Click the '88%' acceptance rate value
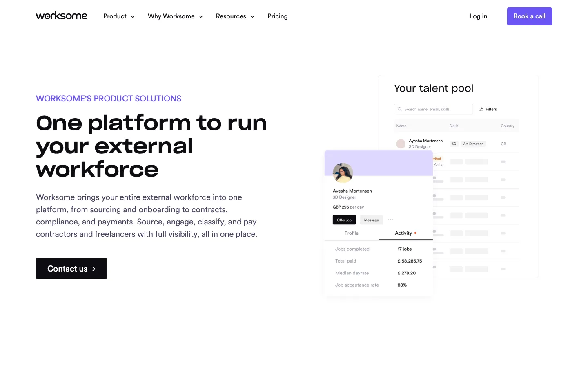The width and height of the screenshot is (588, 368). [x=402, y=285]
